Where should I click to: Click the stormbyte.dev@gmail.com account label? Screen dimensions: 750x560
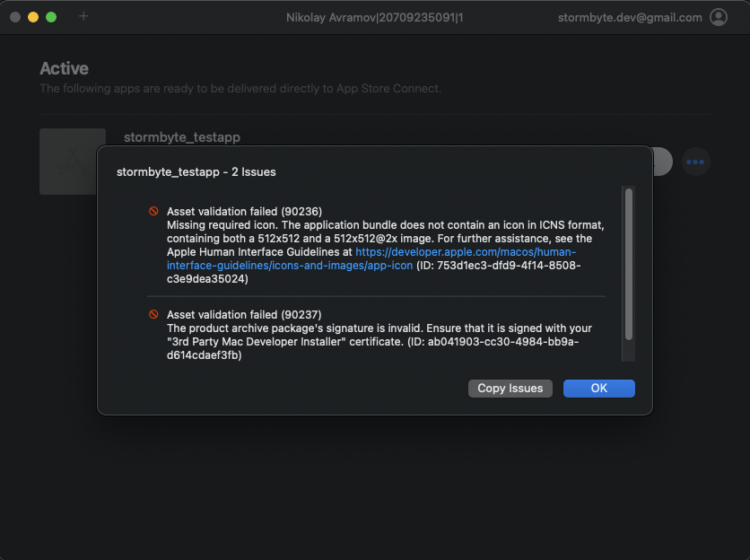630,18
